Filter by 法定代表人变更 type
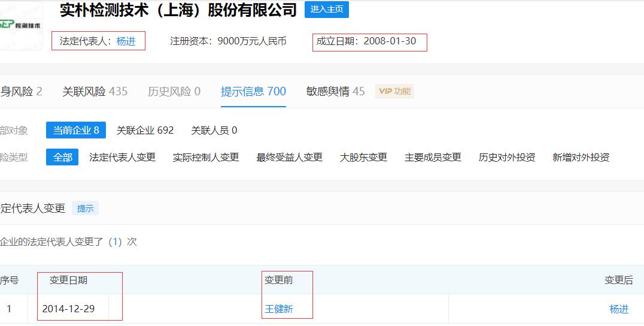644x326 pixels. 122,157
